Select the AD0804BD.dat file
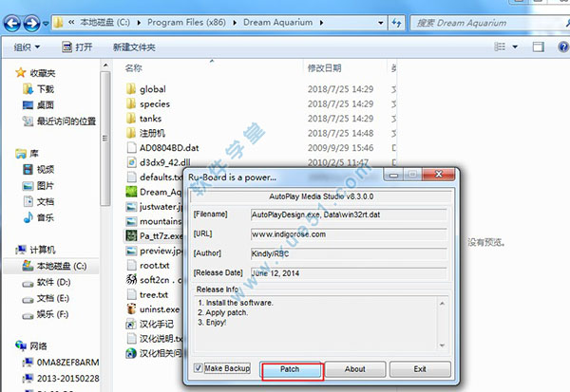 pos(162,148)
